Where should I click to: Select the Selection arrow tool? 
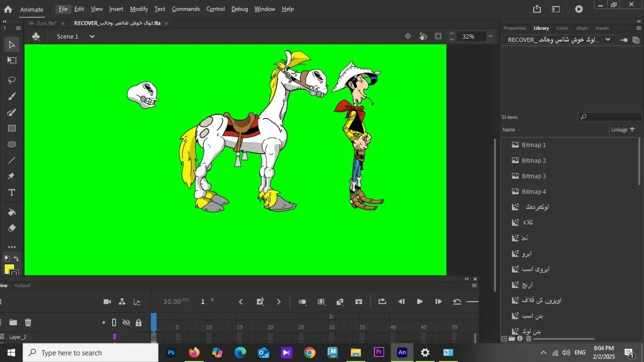coord(12,44)
